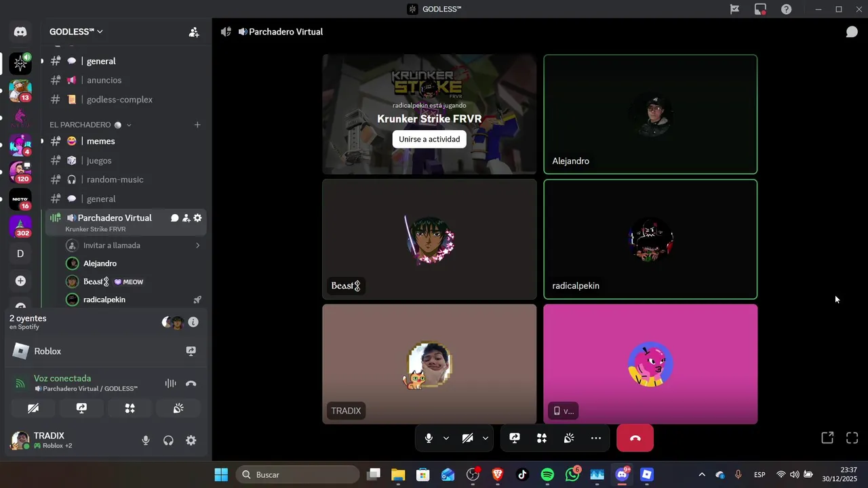Select Alejandro's video tile

point(650,115)
